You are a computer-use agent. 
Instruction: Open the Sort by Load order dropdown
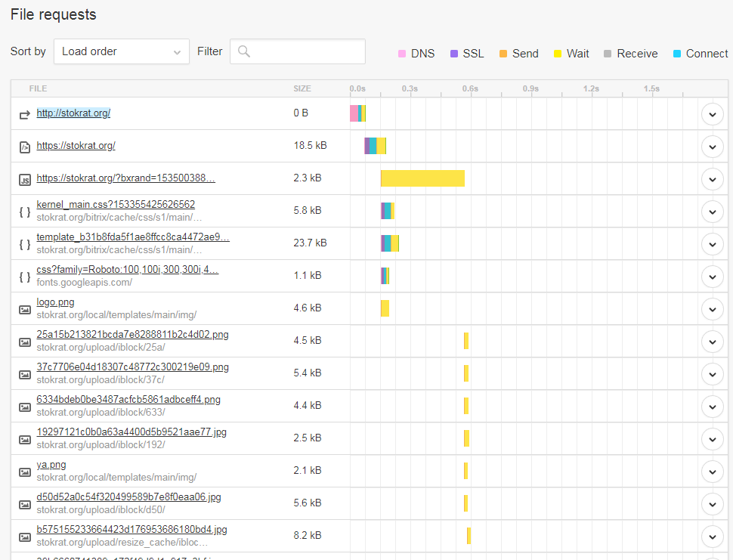coord(122,52)
